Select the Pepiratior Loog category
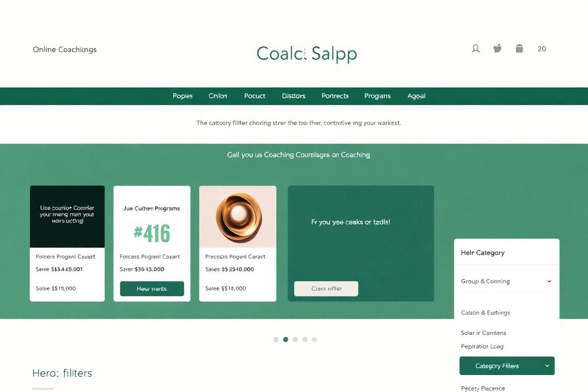The image size is (588, 392). [482, 346]
